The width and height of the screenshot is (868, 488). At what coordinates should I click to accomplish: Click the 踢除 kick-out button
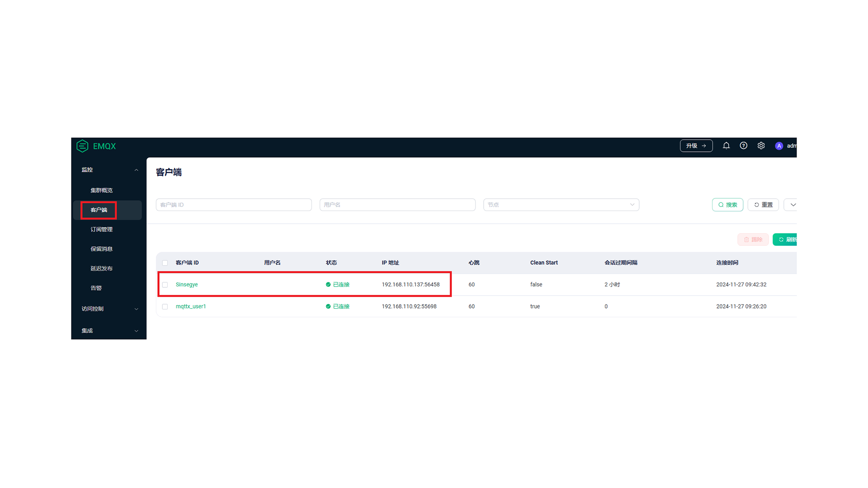[753, 239]
